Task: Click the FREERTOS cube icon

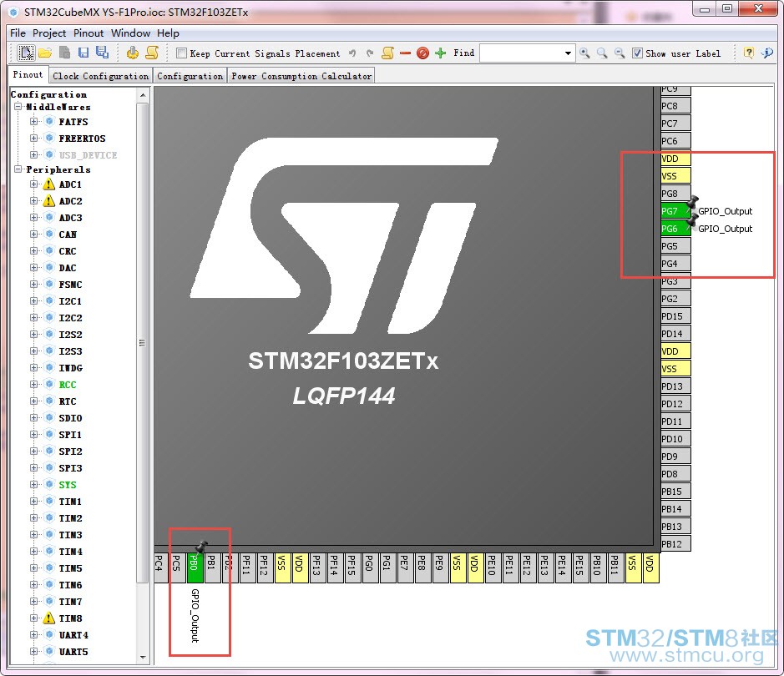Action: pyautogui.click(x=49, y=138)
